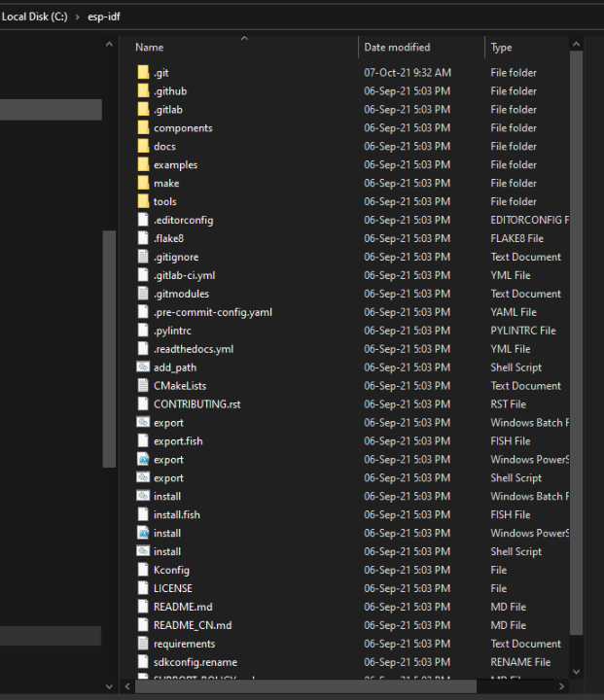Open the chevron after esp-idf breadcrumb
The width and height of the screenshot is (604, 700).
[x=128, y=17]
